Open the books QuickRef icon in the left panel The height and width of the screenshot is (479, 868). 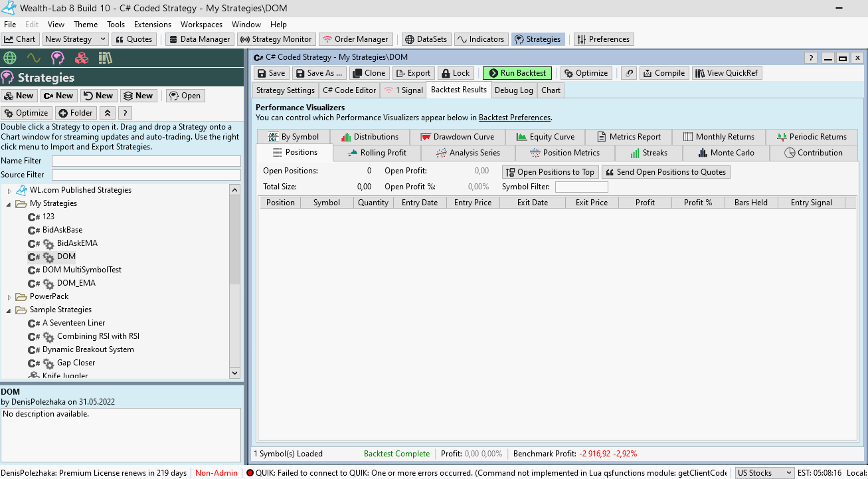(x=106, y=58)
